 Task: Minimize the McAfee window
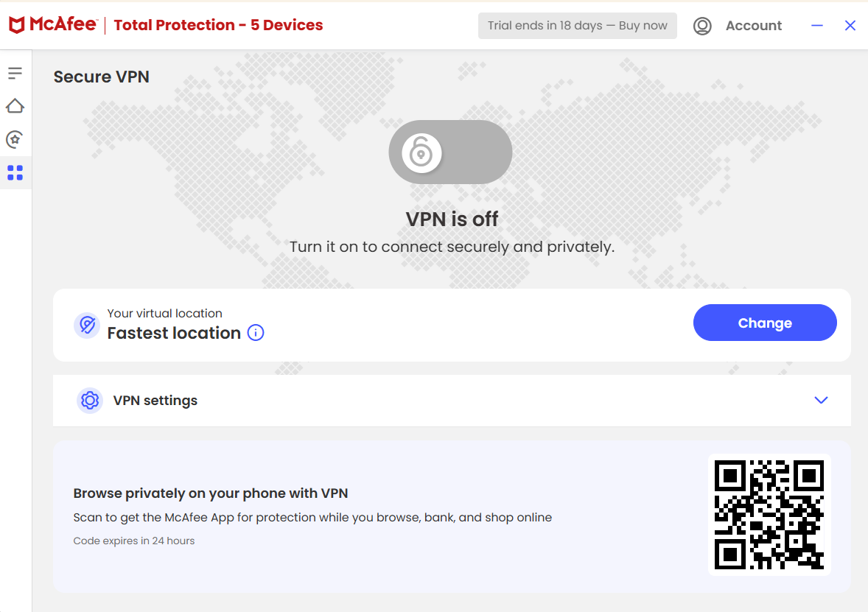[x=816, y=26]
